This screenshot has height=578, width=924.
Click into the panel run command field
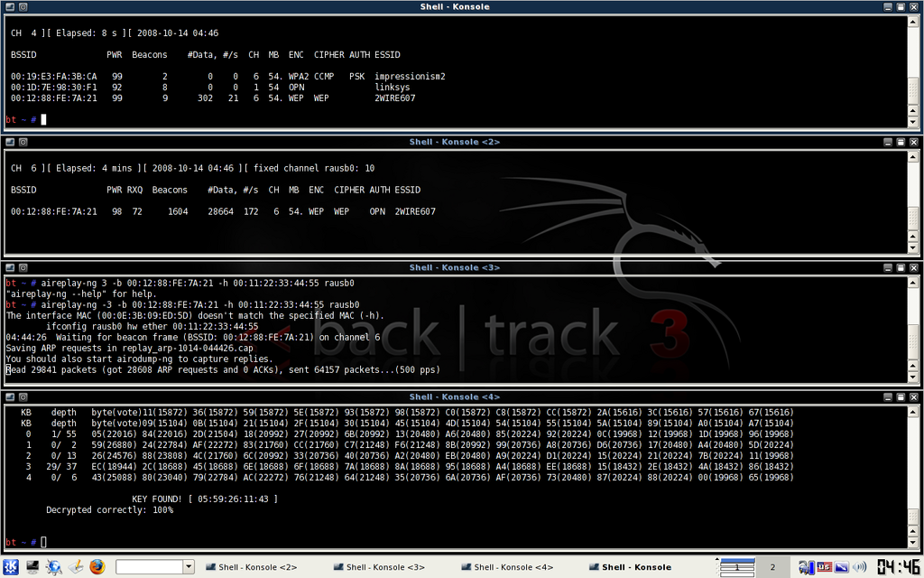tap(150, 567)
